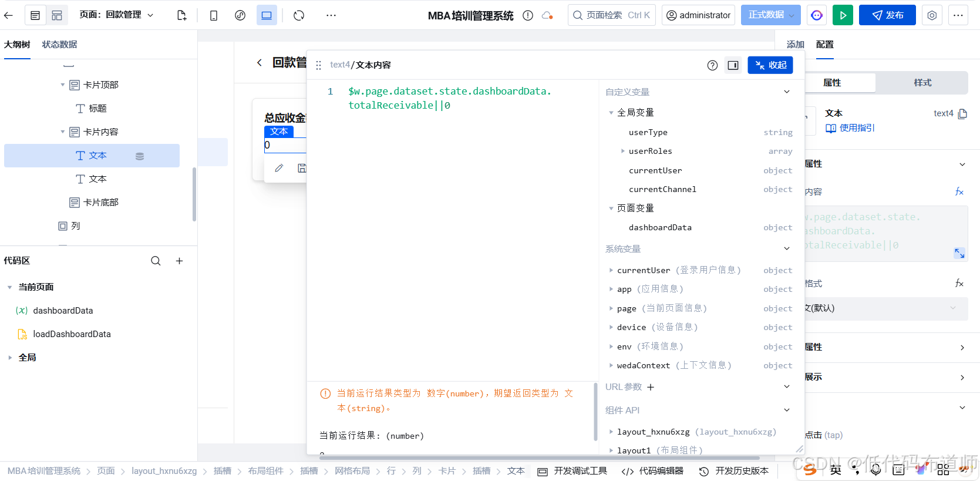The image size is (980, 481).
Task: Copy the text4 component ID
Action: coord(962,113)
